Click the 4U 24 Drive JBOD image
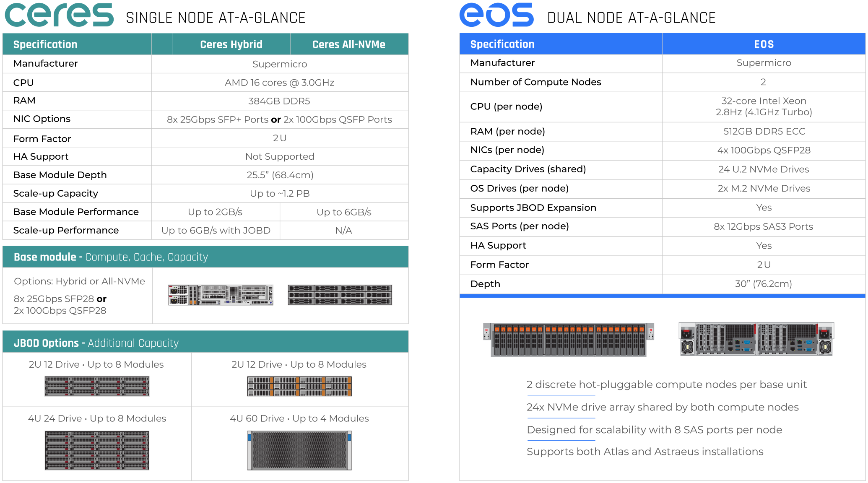868x483 pixels. (97, 450)
